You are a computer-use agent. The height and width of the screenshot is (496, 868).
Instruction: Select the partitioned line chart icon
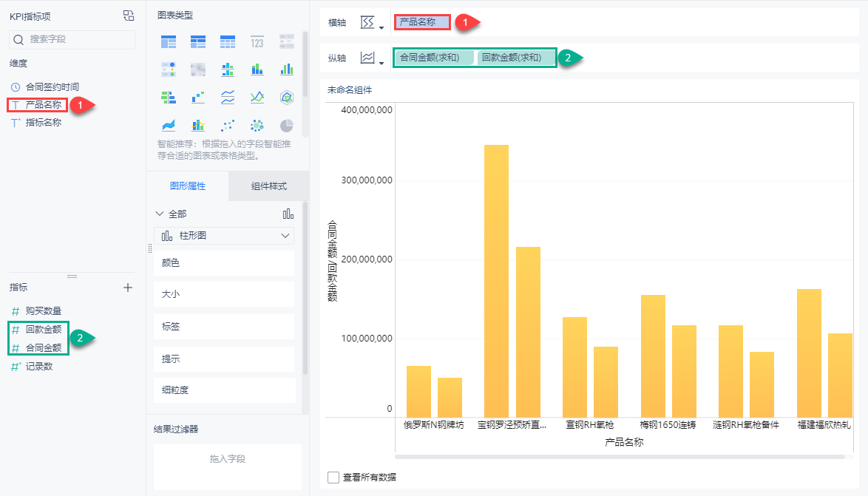click(228, 98)
